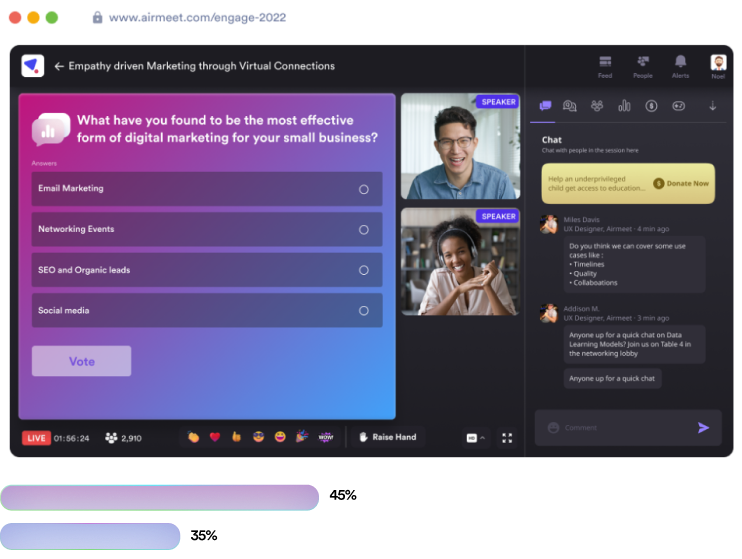742x559 pixels.
Task: Click the Airmeet logo icon
Action: pyautogui.click(x=33, y=66)
